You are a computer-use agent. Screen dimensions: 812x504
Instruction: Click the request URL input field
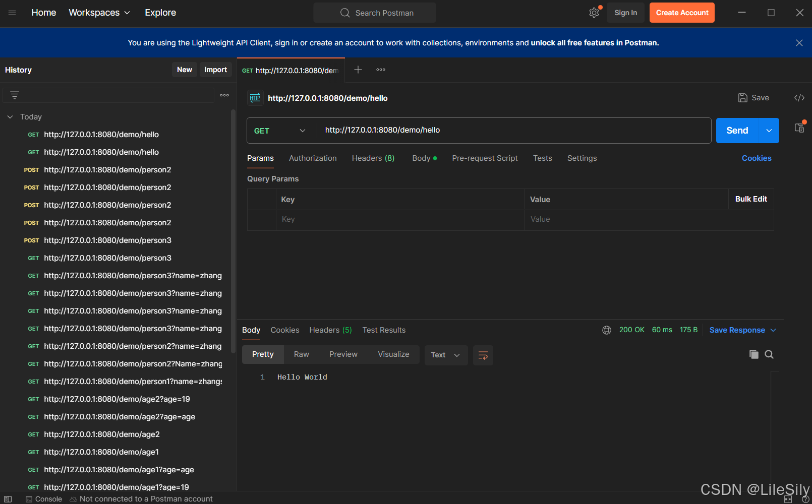[x=512, y=131]
